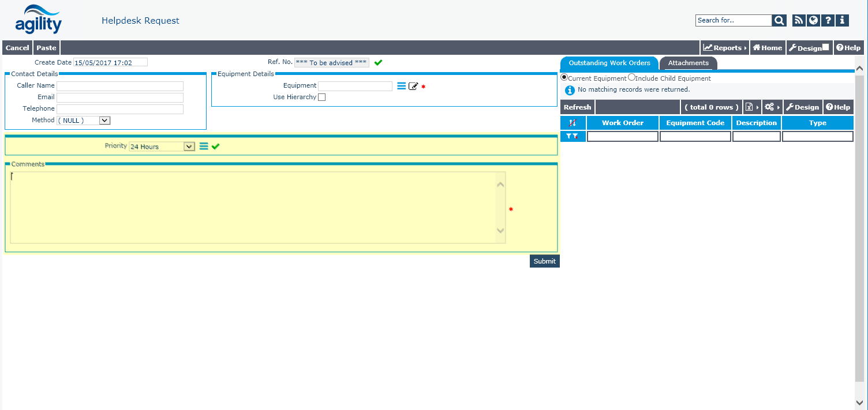Click the filter icons in grid row

pos(572,136)
